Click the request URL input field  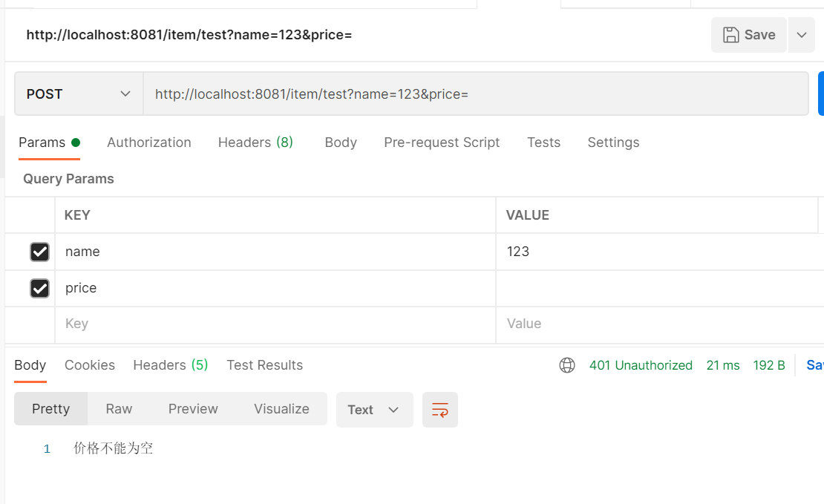pyautogui.click(x=476, y=94)
